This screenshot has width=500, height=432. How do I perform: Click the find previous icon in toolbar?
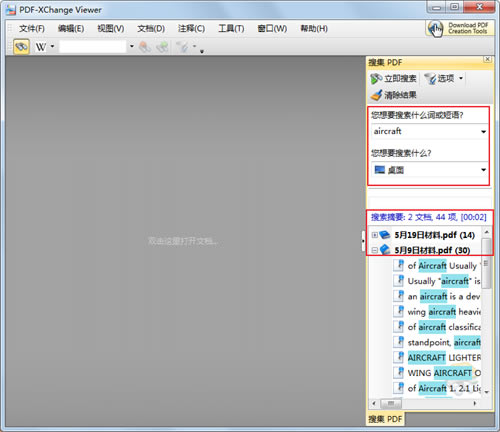click(x=145, y=47)
